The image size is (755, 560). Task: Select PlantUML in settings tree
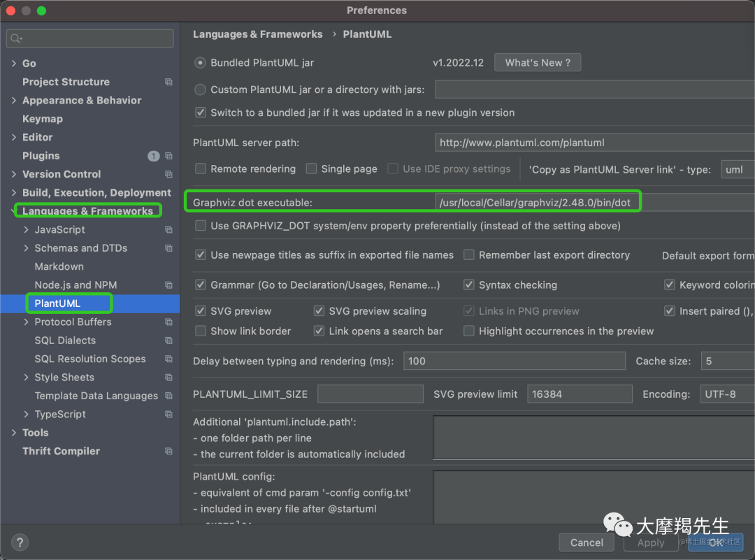90,303
